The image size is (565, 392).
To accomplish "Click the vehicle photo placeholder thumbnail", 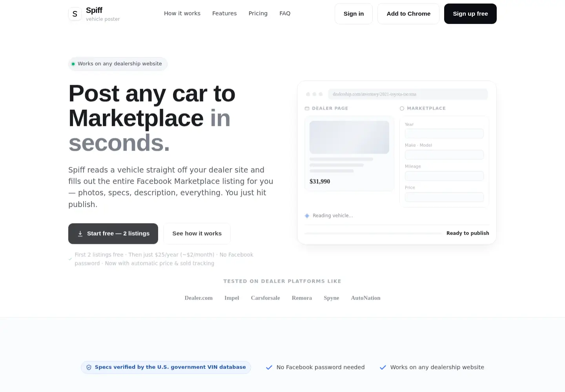I will (349, 137).
